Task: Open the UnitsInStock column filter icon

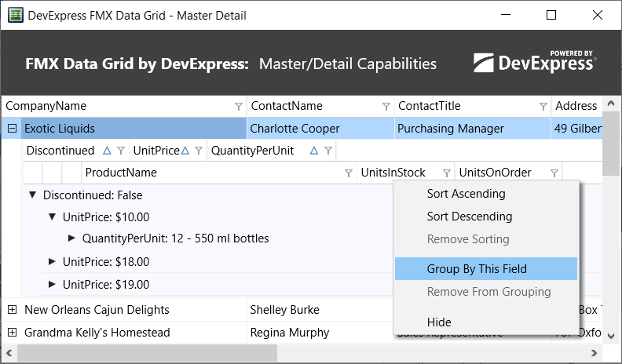Action: pos(447,173)
